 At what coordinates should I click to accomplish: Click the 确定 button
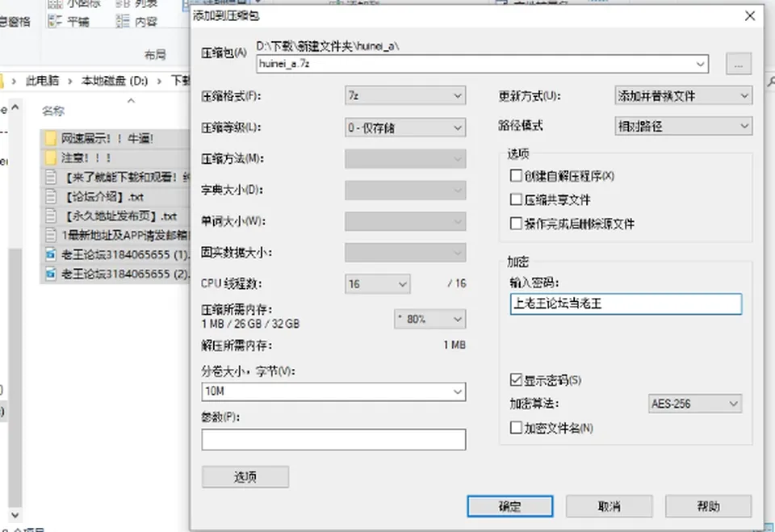[x=510, y=506]
